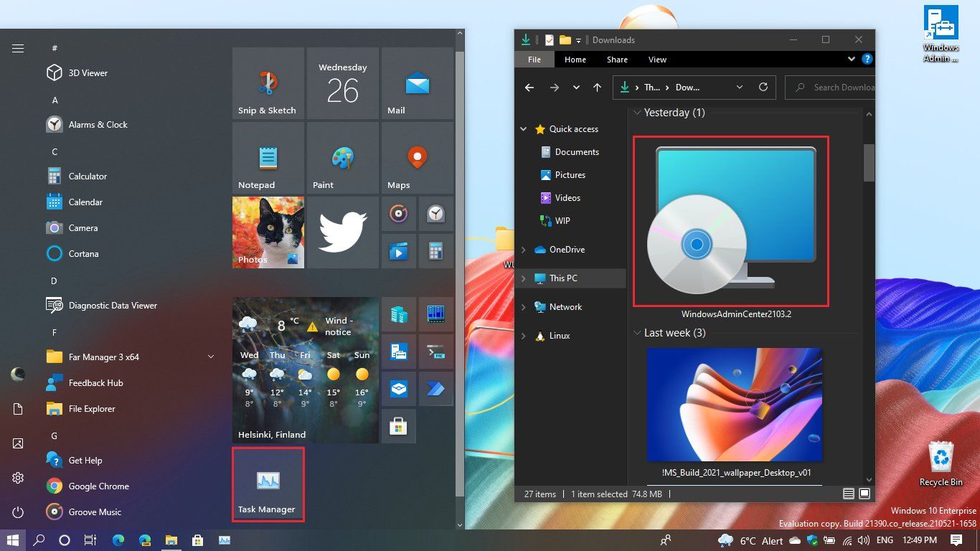Select the WindowsAdminCenter2103.2 file thumbnail

pyautogui.click(x=731, y=221)
